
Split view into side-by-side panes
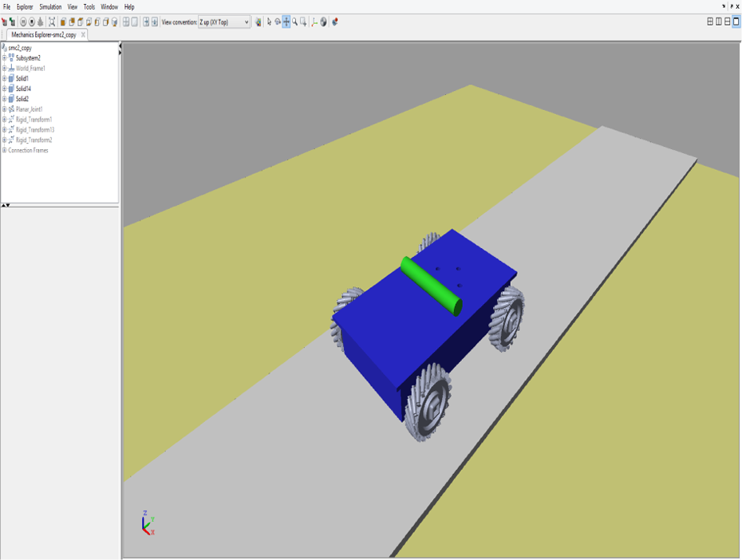(718, 22)
